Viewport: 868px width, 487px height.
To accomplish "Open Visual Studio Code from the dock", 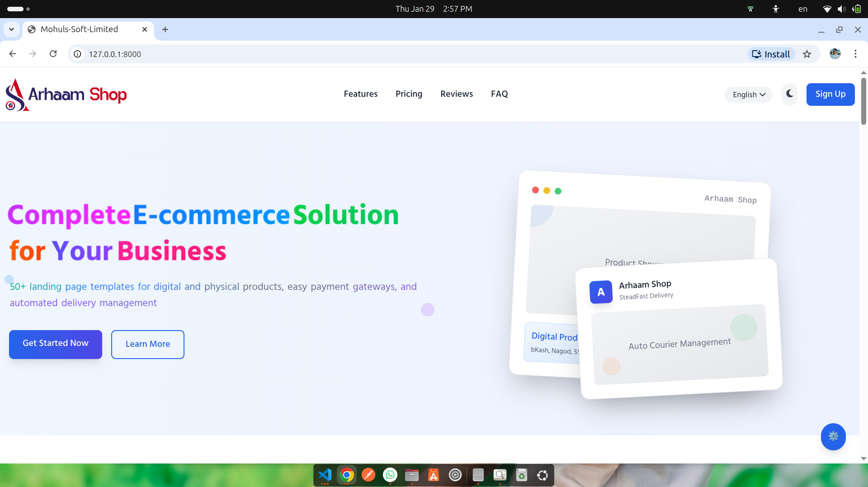I will [x=325, y=475].
